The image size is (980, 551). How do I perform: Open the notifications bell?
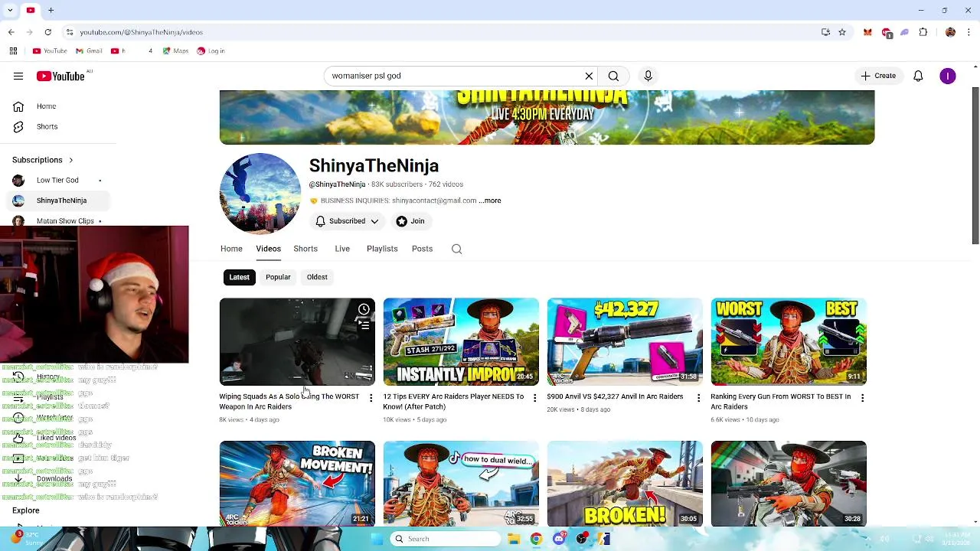918,76
